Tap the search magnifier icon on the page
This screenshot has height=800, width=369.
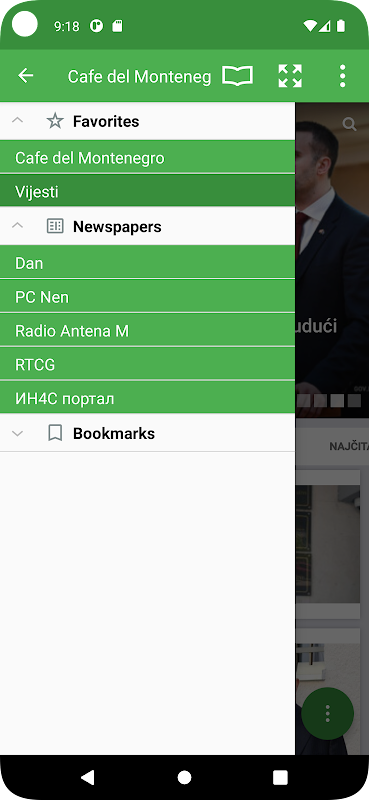pyautogui.click(x=349, y=124)
